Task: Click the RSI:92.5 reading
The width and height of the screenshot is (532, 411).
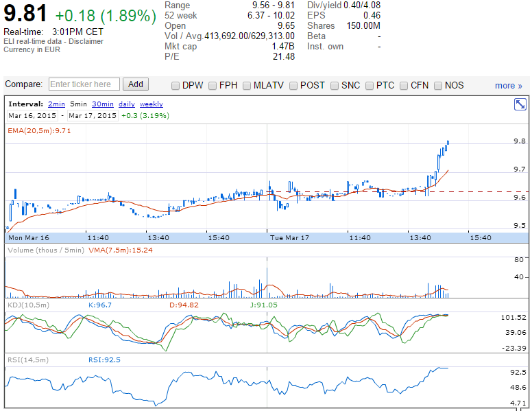Action: pyautogui.click(x=104, y=360)
